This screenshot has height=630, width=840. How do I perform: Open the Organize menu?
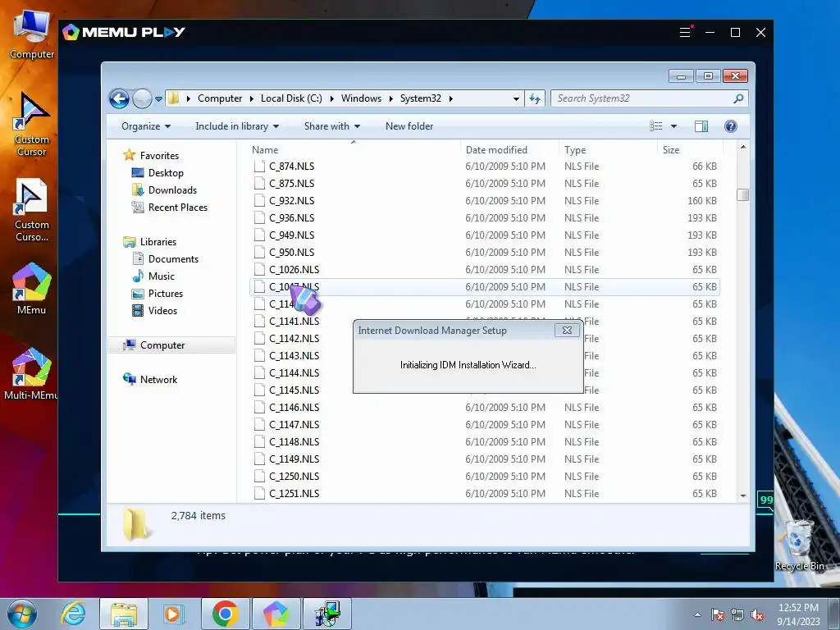pyautogui.click(x=146, y=126)
